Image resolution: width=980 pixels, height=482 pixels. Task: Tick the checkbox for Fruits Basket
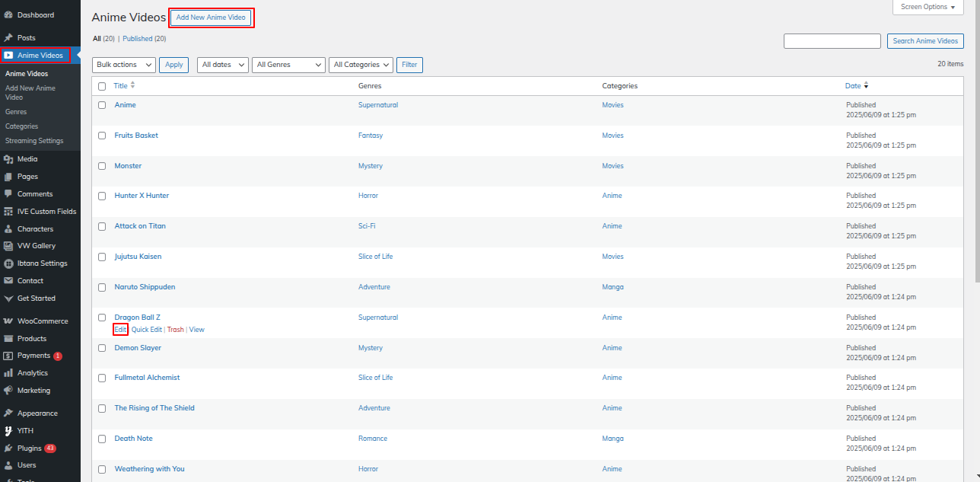point(102,136)
